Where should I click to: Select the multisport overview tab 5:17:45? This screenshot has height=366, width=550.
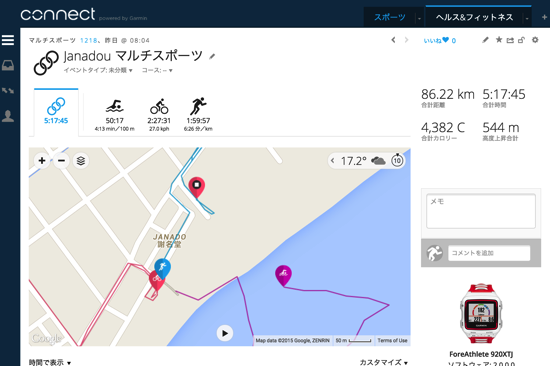click(x=56, y=111)
